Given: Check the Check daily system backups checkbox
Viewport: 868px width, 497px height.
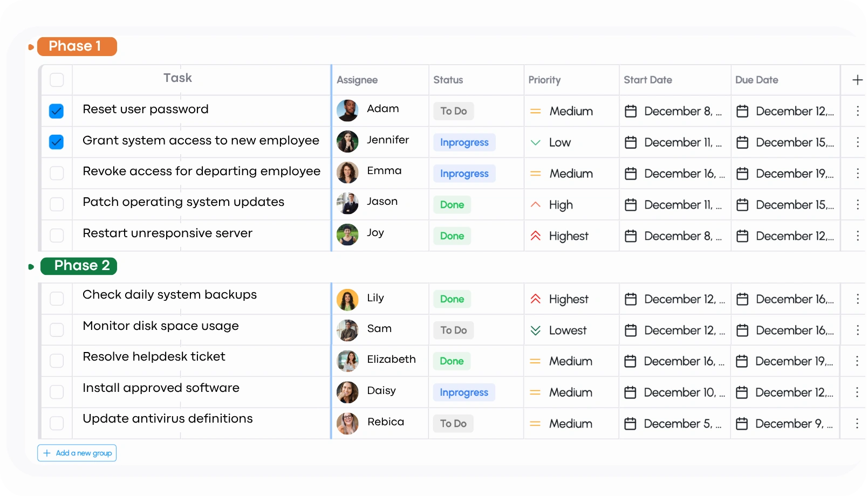Looking at the screenshot, I should click(57, 299).
